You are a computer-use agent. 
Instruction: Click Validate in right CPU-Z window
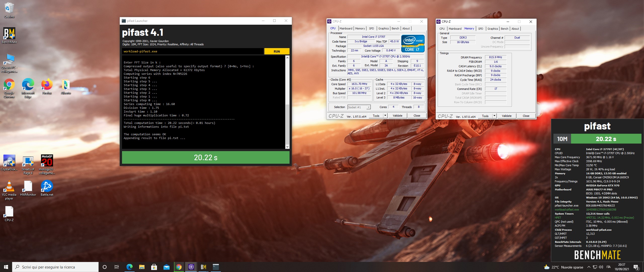click(507, 116)
